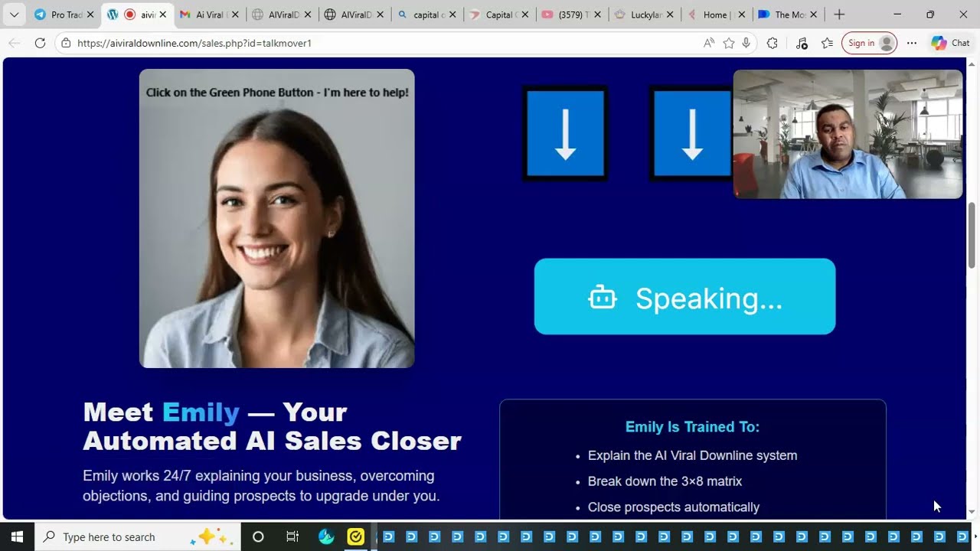Click Explain the AI Viral Downline system
The image size is (980, 551).
point(692,455)
